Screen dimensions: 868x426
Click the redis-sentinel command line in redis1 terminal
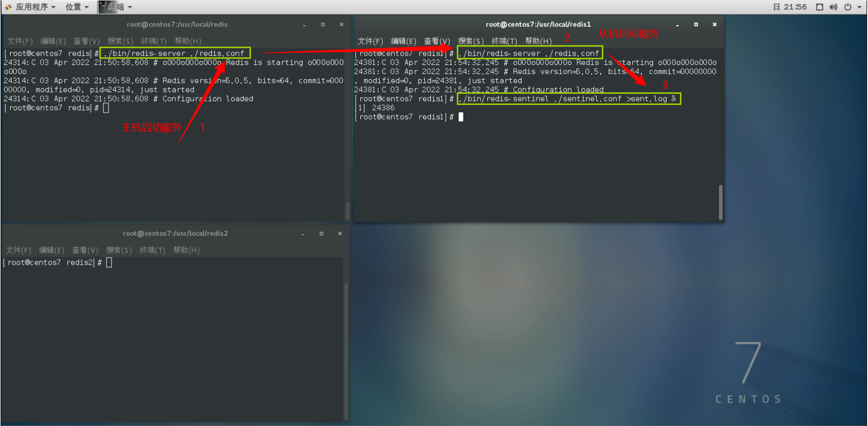[568, 99]
